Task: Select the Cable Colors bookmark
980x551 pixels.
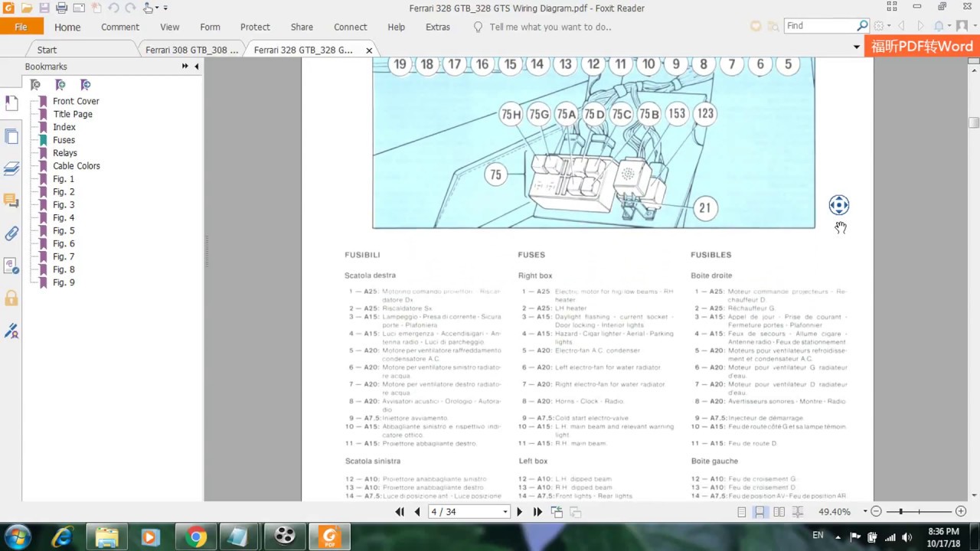Action: click(x=77, y=166)
